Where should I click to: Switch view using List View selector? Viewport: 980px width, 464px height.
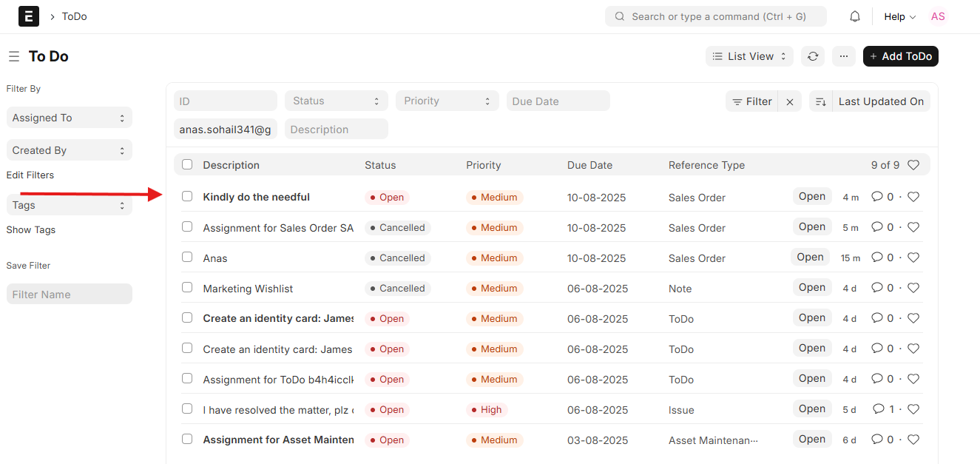point(749,56)
